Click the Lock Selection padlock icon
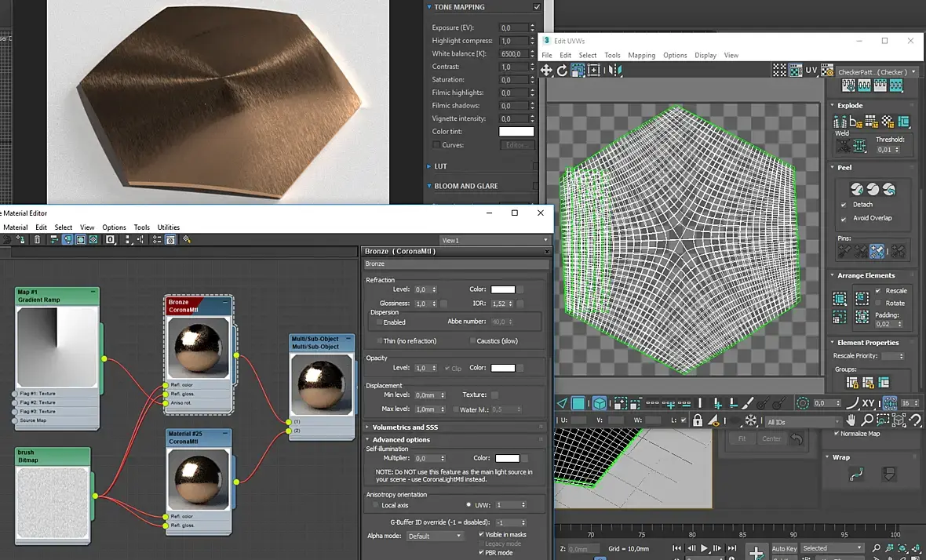 (x=697, y=421)
